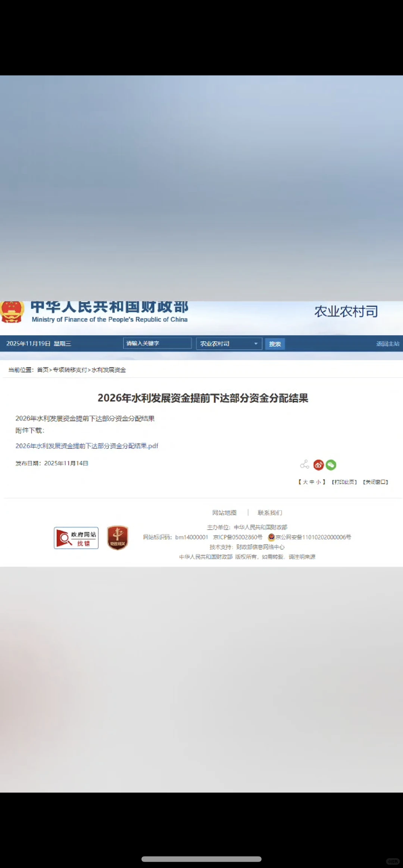The height and width of the screenshot is (868, 403).
Task: Click 京ICP备05002860号 link
Action: tap(238, 537)
